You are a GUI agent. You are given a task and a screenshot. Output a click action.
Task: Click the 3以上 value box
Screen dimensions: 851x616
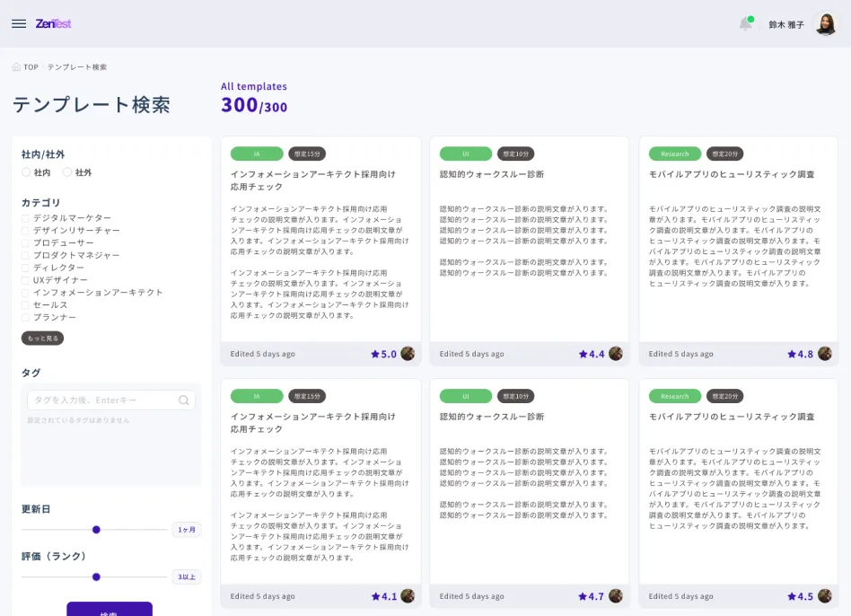[187, 576]
